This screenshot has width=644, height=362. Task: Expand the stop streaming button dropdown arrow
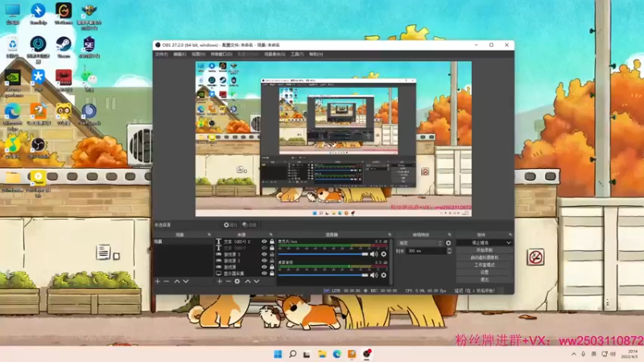click(509, 243)
